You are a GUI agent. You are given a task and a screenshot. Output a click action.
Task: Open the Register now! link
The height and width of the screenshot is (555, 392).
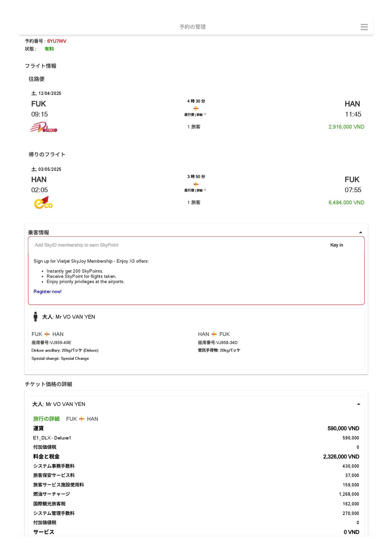[47, 292]
